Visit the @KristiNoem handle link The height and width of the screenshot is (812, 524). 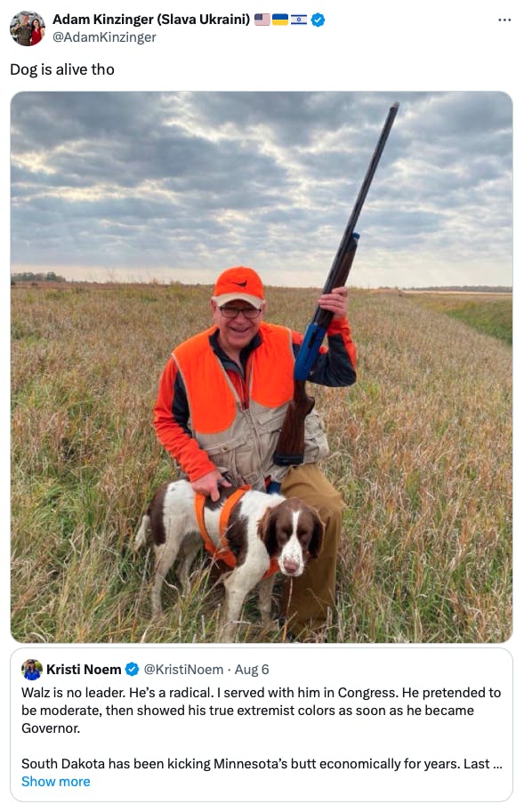coord(183,669)
